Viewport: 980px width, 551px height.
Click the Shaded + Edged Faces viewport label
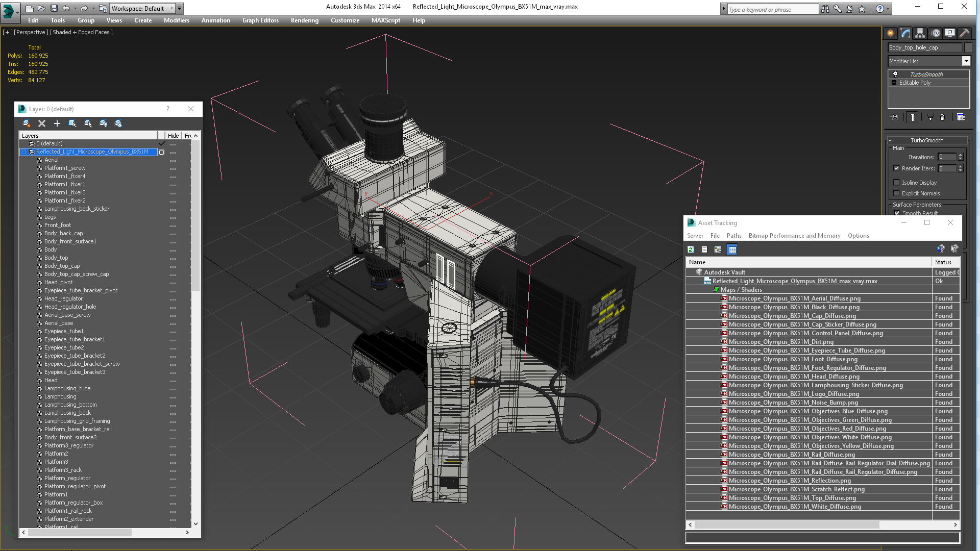[x=81, y=32]
